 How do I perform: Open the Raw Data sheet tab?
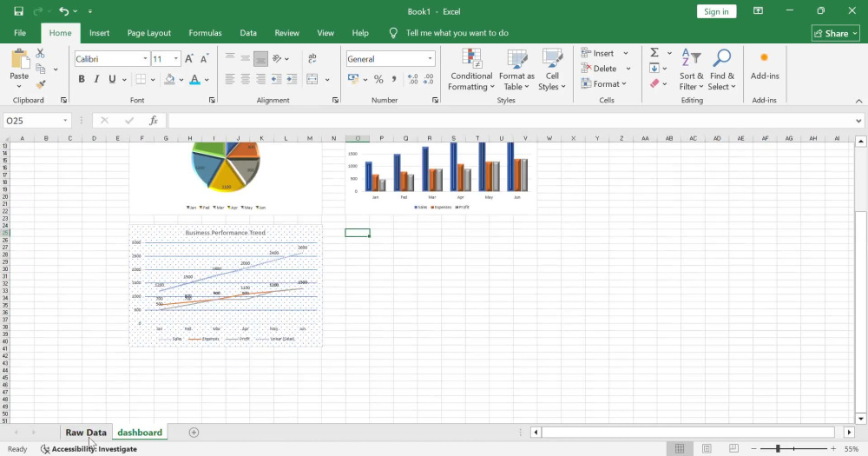[x=86, y=433]
